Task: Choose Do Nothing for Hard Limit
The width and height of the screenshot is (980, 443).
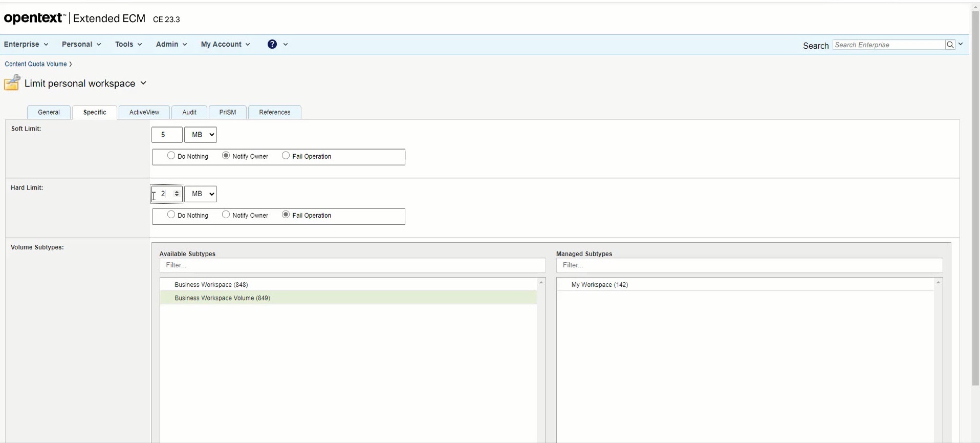Action: 171,215
